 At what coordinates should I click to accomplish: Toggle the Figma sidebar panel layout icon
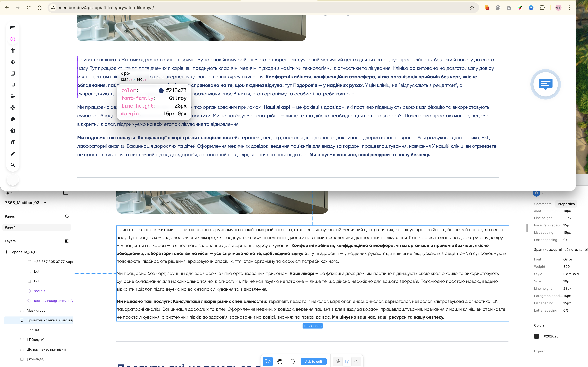pyautogui.click(x=66, y=193)
